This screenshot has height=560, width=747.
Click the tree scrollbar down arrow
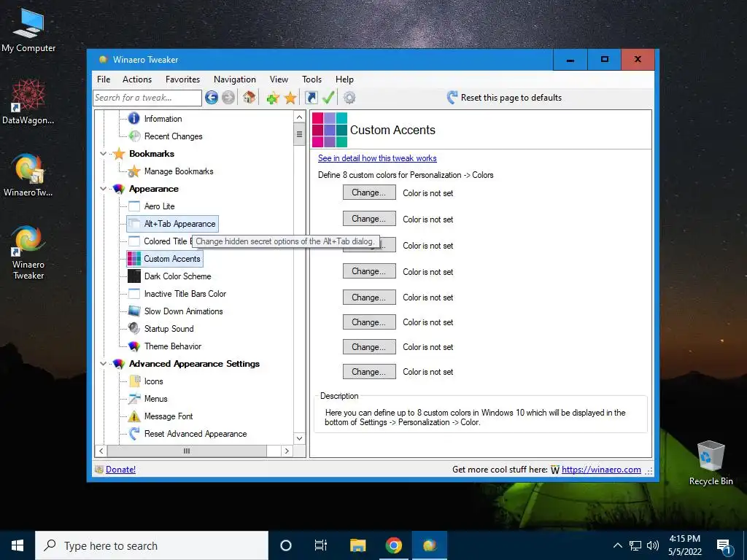click(299, 438)
